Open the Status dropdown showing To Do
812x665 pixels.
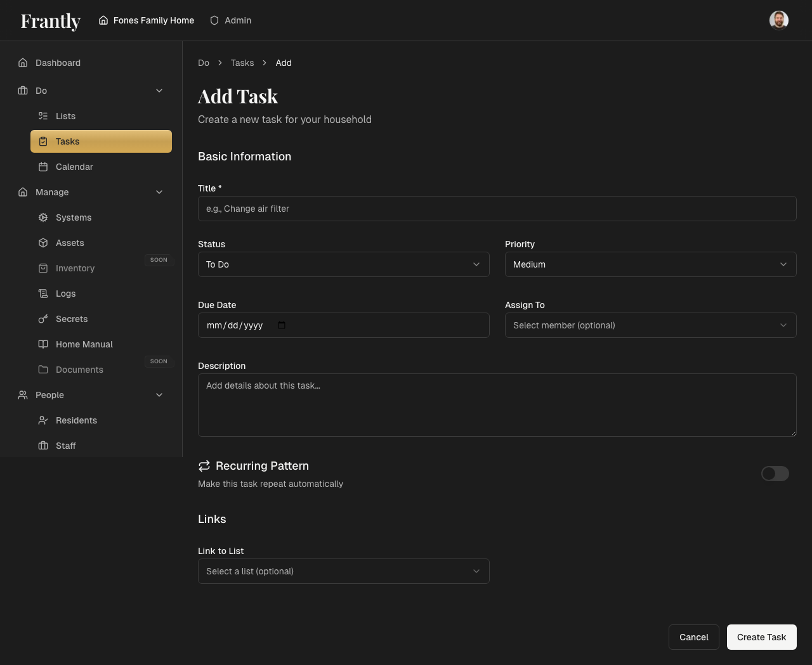[x=343, y=264]
